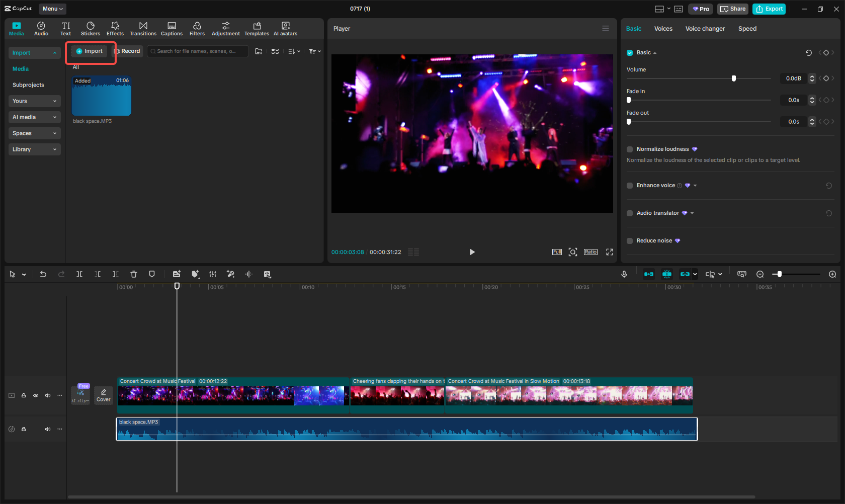Expand the Library section

pyautogui.click(x=35, y=149)
